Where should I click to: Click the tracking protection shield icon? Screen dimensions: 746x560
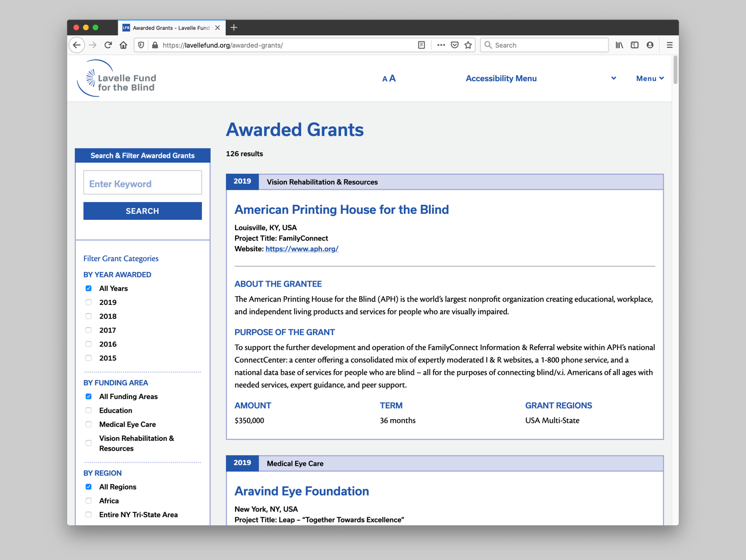tap(141, 45)
